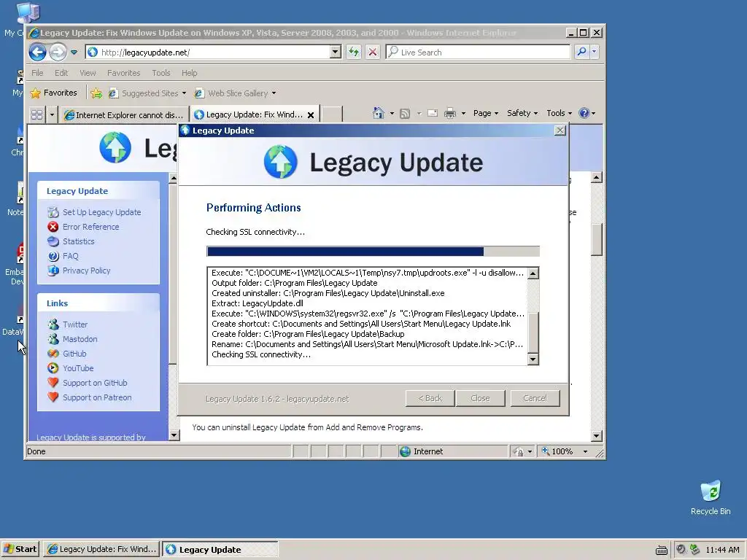This screenshot has height=560, width=747.
Task: Open the search provider dropdown arrow
Action: point(594,52)
